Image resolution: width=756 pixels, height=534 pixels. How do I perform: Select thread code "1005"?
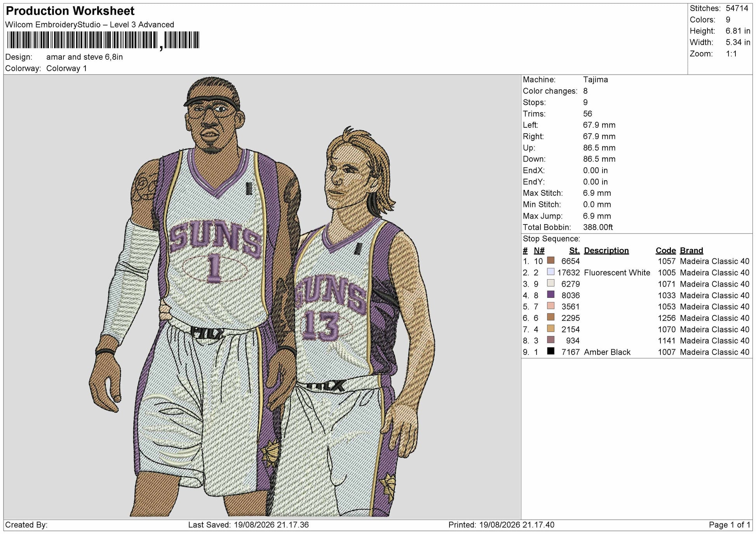(667, 273)
